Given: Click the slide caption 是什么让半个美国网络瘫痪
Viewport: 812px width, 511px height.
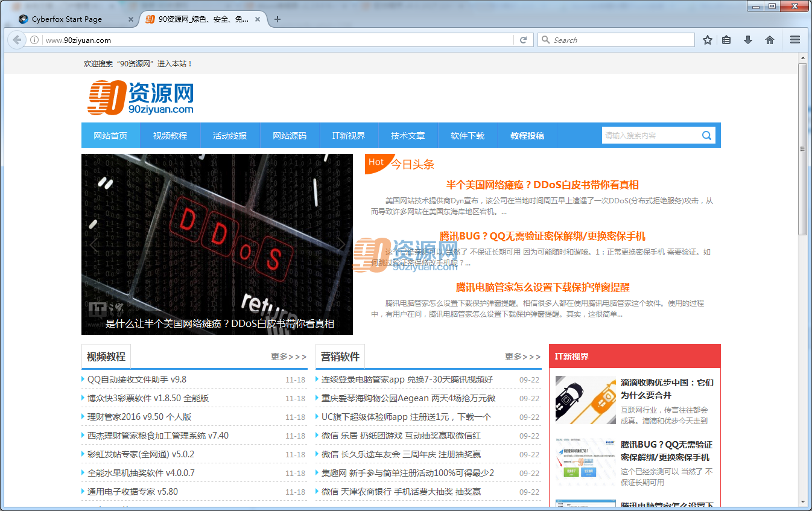Looking at the screenshot, I should [220, 323].
